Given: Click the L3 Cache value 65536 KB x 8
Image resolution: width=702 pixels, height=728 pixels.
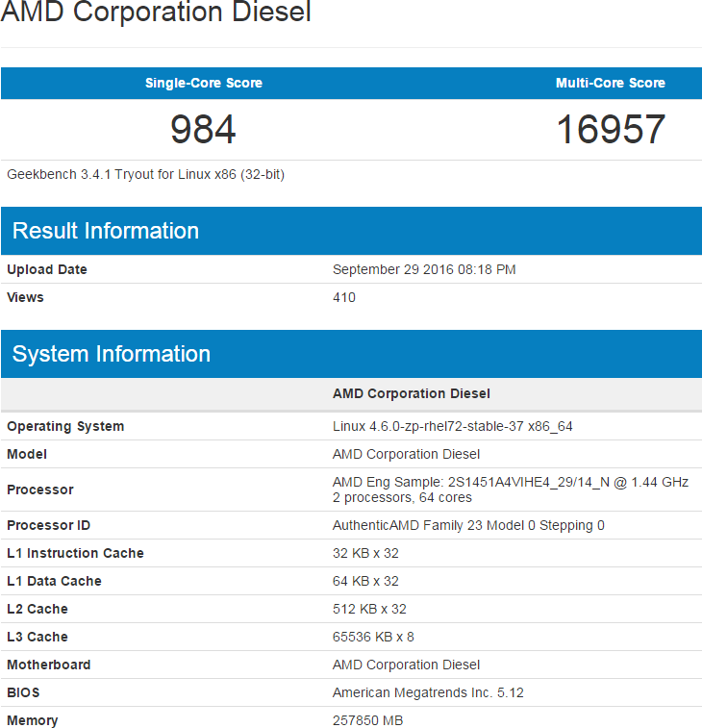Looking at the screenshot, I should (373, 637).
